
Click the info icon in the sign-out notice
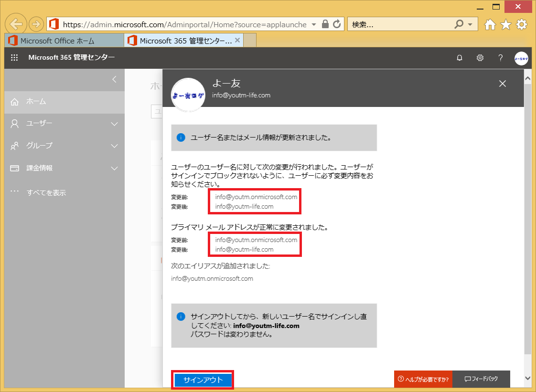[181, 317]
